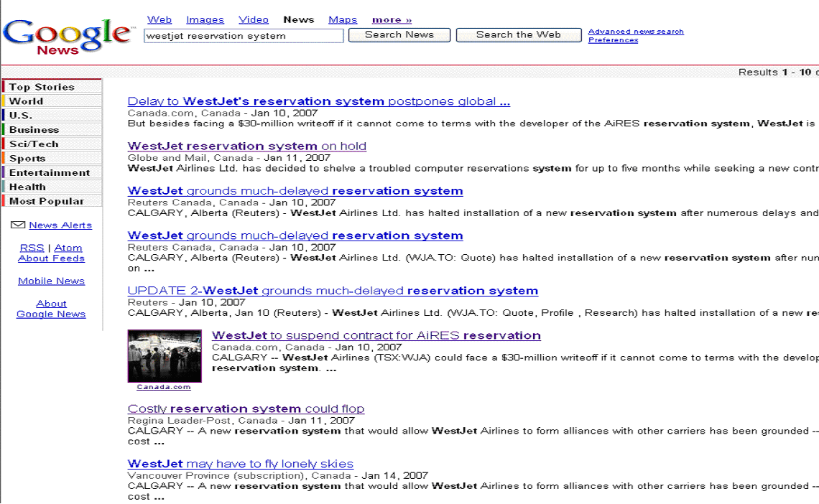Open the Maps link
The height and width of the screenshot is (504, 819).
click(x=343, y=20)
